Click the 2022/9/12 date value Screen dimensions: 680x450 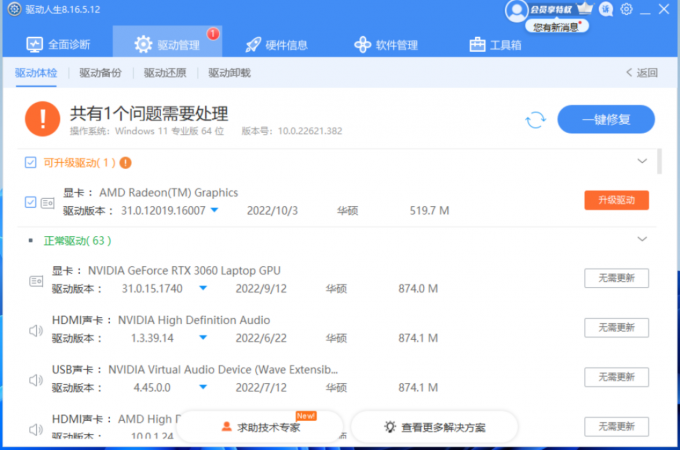click(261, 289)
